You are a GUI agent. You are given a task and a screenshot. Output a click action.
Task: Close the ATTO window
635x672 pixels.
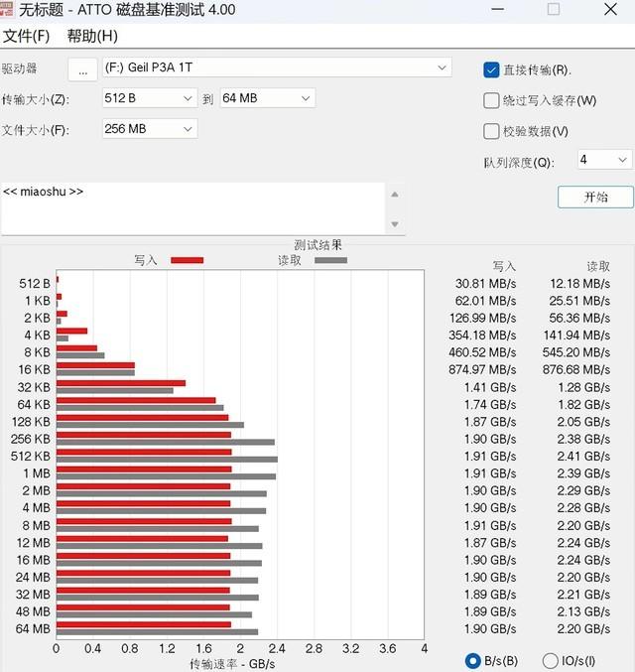610,9
